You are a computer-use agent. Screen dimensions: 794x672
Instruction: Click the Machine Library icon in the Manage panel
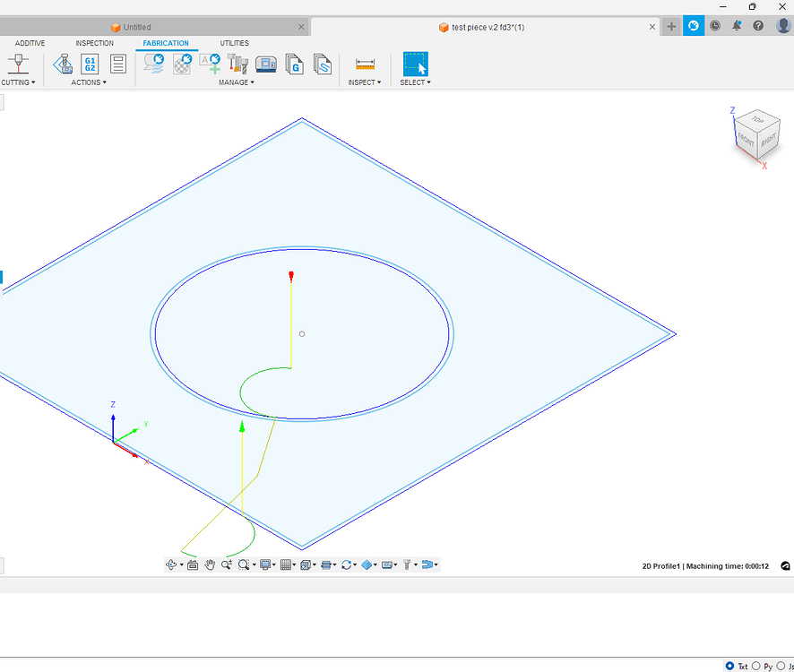(x=266, y=64)
